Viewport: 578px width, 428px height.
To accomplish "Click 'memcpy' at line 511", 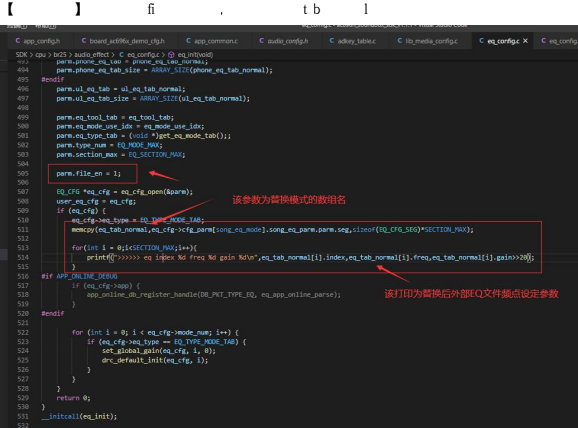I will [x=83, y=229].
